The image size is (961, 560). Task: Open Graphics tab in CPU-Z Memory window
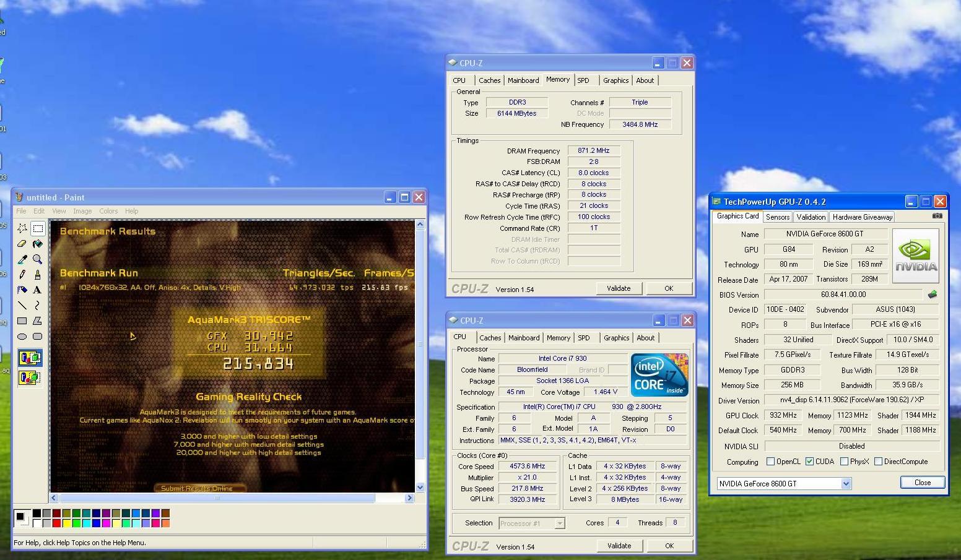point(616,80)
